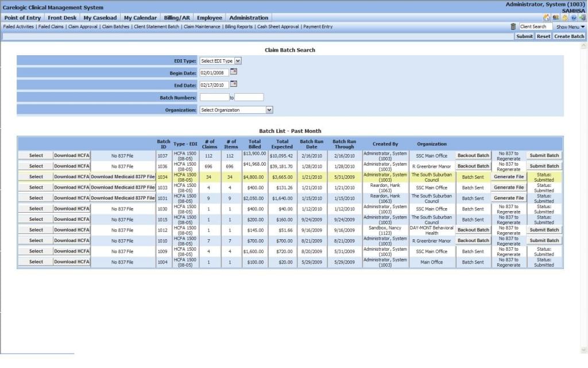Click the 'Sandbox, Nancy (1123)' cell
Image resolution: width=588 pixels, height=368 pixels.
point(385,230)
